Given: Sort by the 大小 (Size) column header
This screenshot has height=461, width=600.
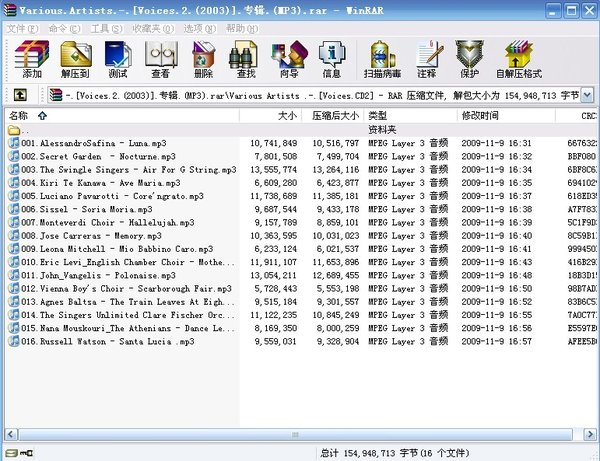Looking at the screenshot, I should click(271, 116).
